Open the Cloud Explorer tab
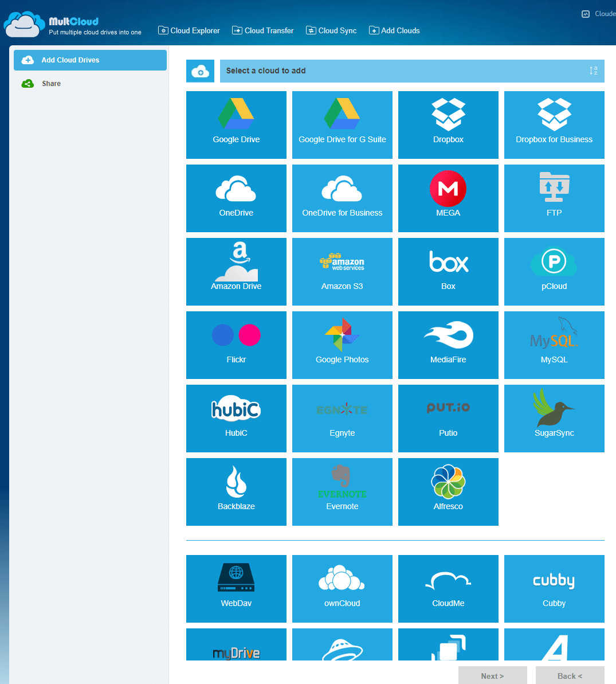616x684 pixels. tap(189, 30)
